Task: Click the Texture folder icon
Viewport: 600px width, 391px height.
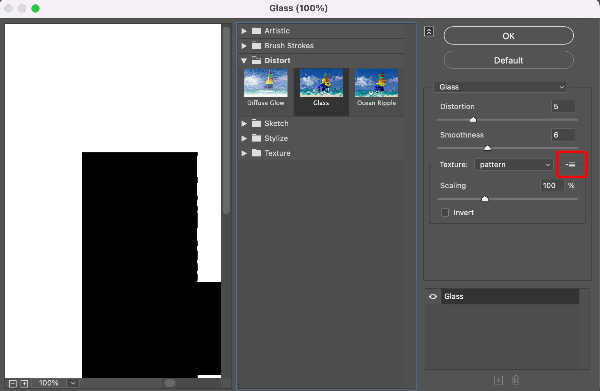Action: tap(256, 153)
